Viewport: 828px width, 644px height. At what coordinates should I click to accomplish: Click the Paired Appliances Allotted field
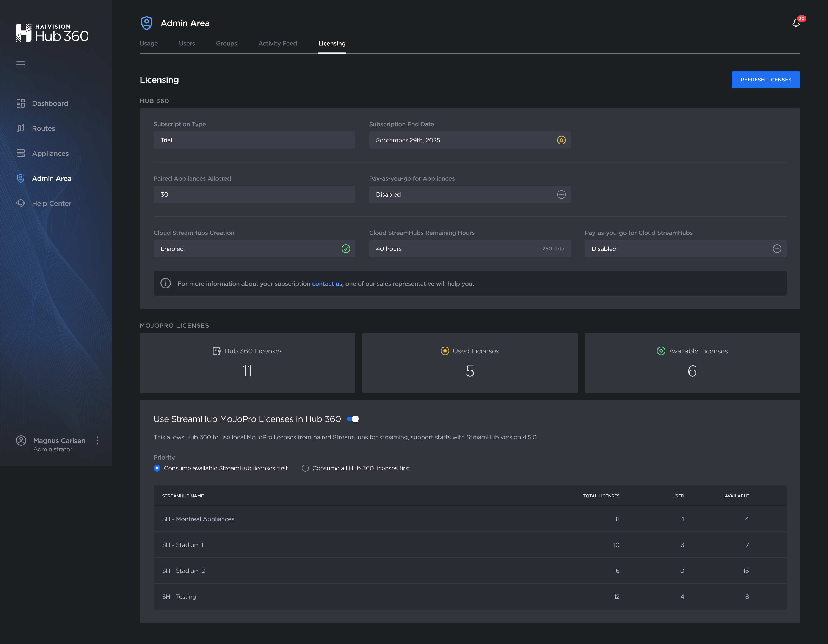[254, 194]
